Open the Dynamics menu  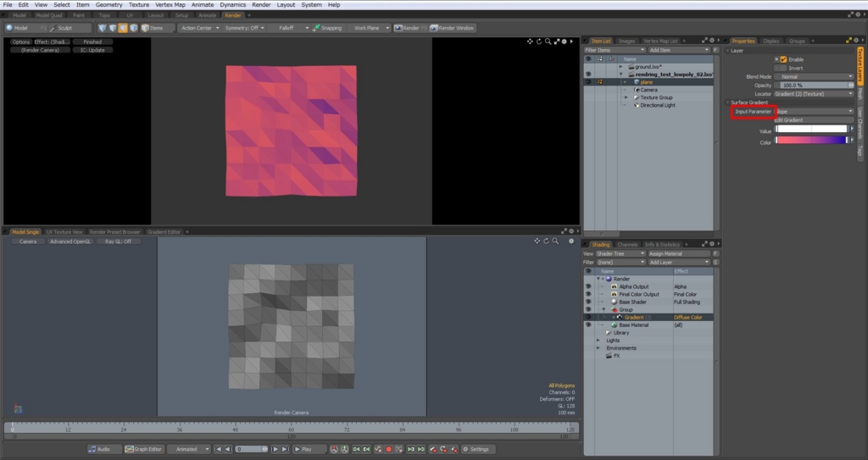point(232,4)
